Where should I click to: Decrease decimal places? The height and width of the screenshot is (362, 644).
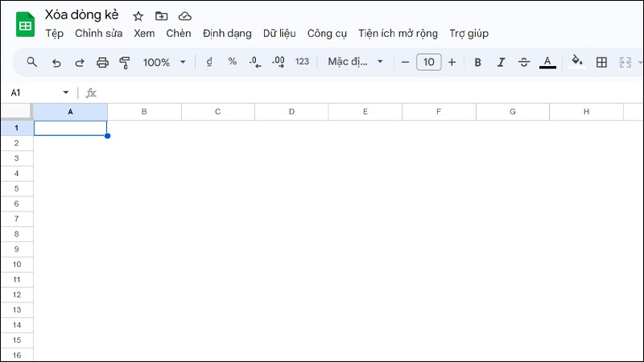point(255,62)
